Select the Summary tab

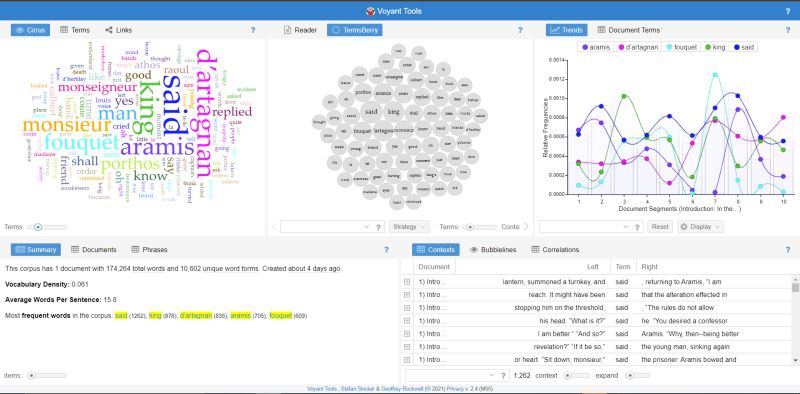(36, 250)
